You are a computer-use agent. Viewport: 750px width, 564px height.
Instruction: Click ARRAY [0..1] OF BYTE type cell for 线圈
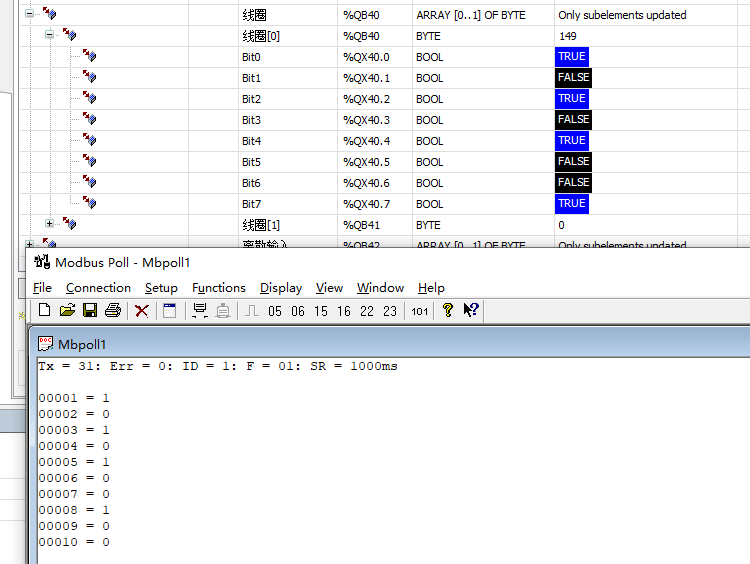[x=483, y=15]
